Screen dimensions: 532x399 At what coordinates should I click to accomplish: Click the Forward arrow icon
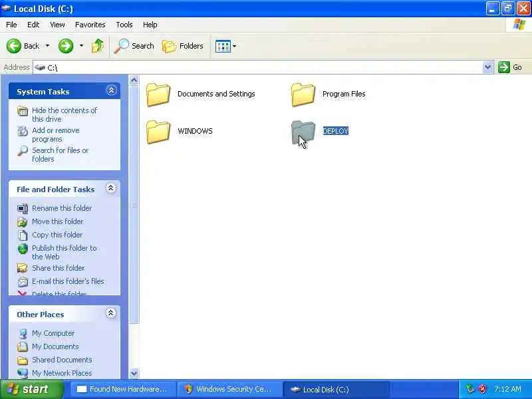click(x=65, y=46)
